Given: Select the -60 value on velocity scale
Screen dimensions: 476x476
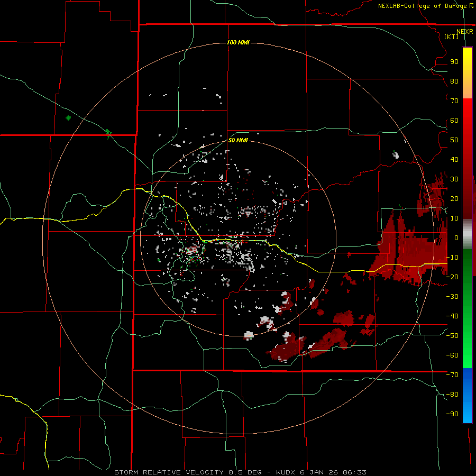Looking at the screenshot, I should click(x=452, y=355).
